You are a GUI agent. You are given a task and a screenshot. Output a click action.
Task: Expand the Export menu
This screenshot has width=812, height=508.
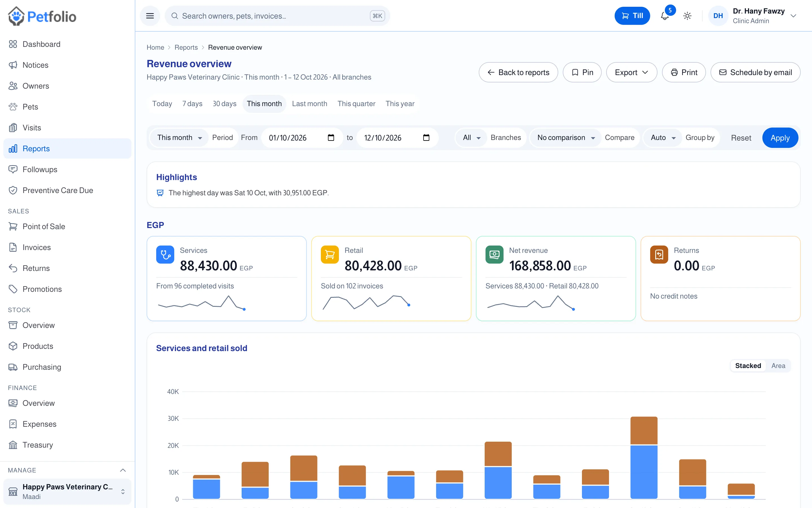coord(632,72)
